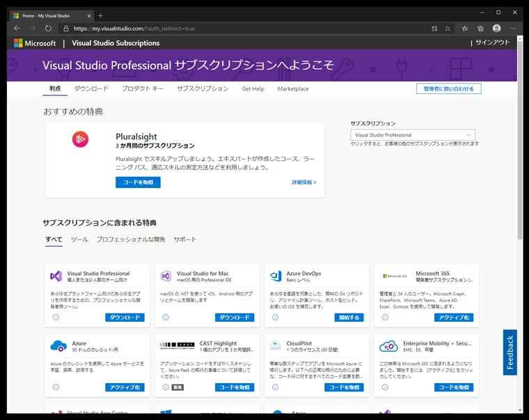Screen dimensions: 529x420
Task: Open the favorites list icon
Action: coord(465,29)
